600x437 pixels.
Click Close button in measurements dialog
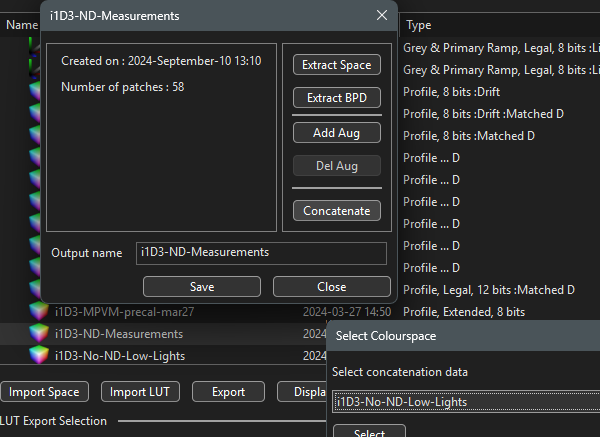pos(332,287)
